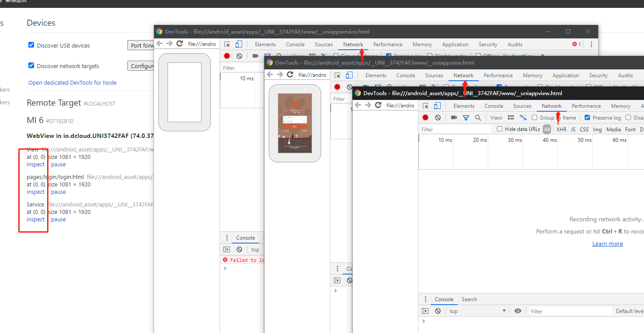Image resolution: width=644 pixels, height=333 pixels.
Task: Open the Elements tab in the front DevTools window
Action: click(464, 106)
